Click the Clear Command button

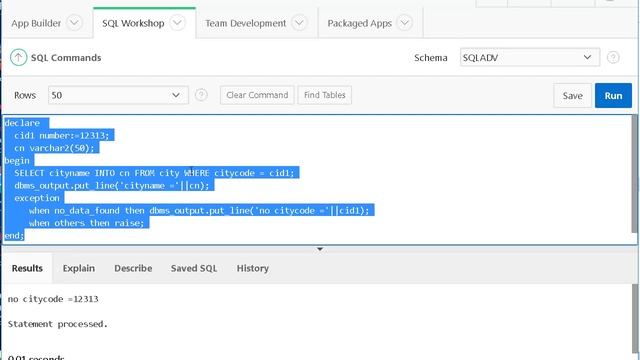point(257,95)
